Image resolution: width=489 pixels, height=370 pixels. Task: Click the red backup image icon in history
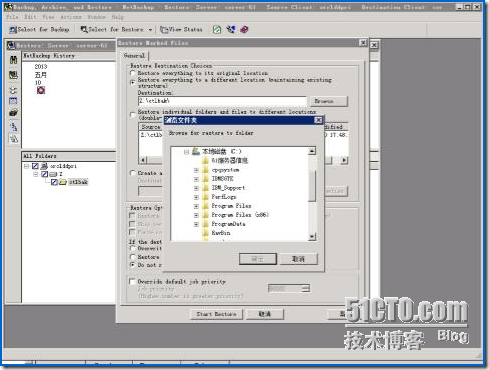pos(41,90)
